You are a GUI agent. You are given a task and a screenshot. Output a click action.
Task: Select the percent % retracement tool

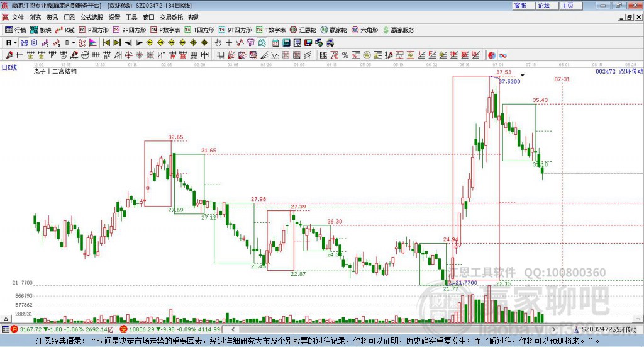(345, 55)
